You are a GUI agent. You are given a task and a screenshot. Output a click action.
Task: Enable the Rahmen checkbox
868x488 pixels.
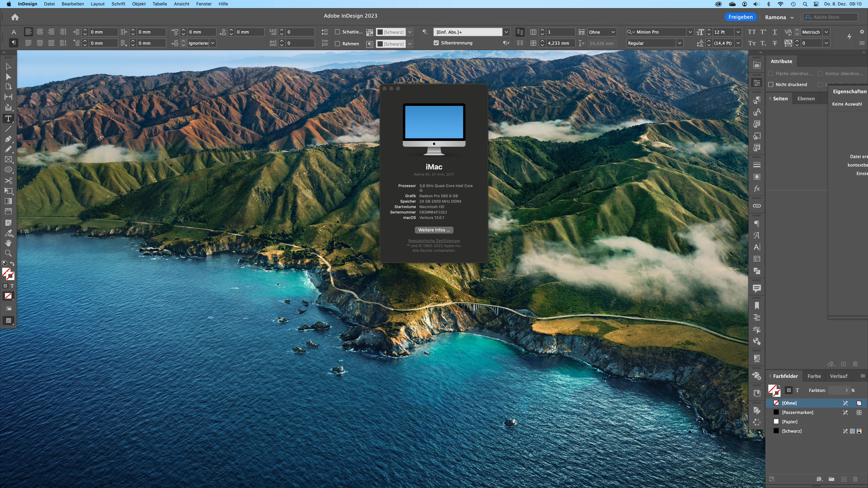click(x=337, y=43)
